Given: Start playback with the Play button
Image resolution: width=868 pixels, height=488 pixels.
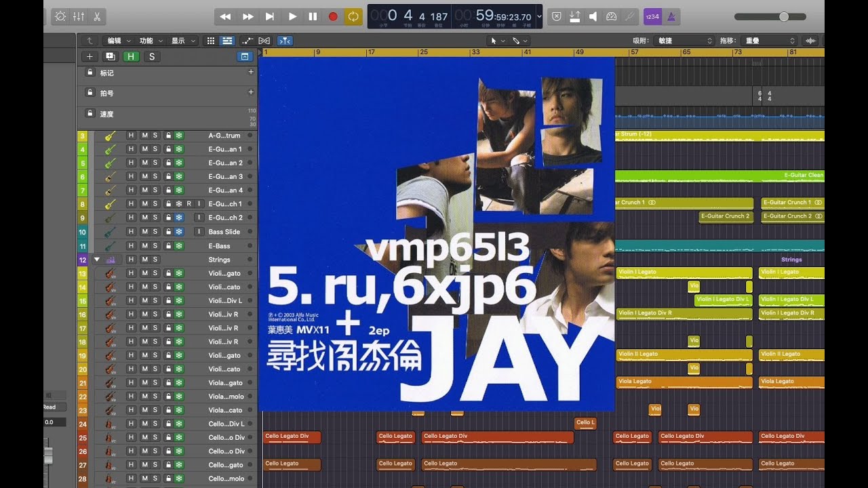Looking at the screenshot, I should click(x=292, y=16).
